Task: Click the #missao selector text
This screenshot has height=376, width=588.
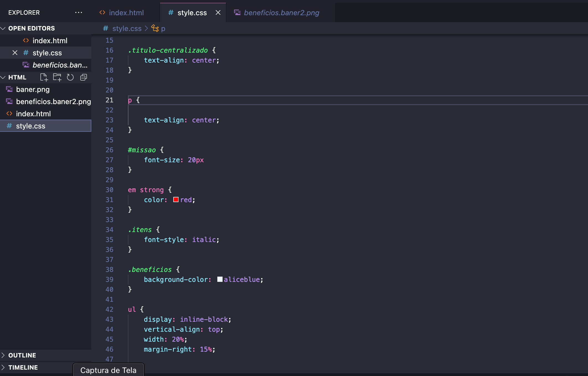Action: [x=142, y=150]
